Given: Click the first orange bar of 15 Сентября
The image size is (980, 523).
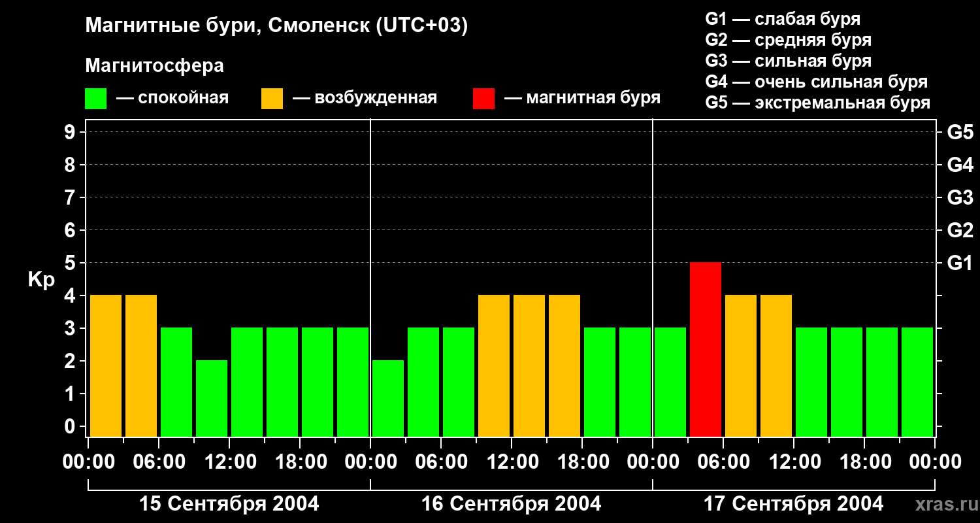Looking at the screenshot, I should click(106, 365).
